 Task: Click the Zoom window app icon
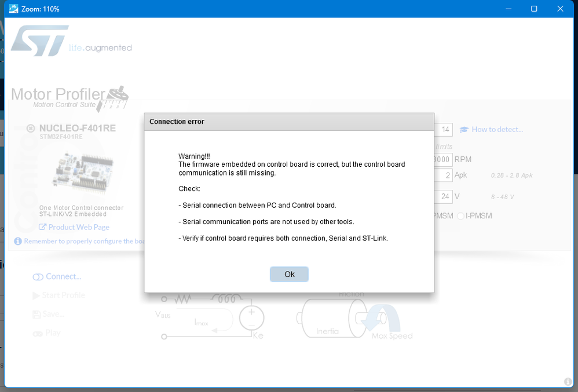tap(14, 9)
